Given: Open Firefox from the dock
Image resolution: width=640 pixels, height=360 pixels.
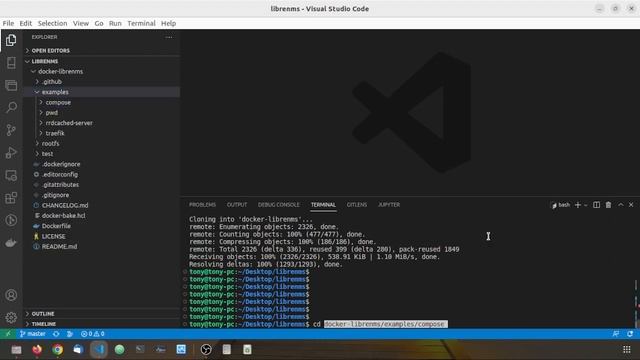Looking at the screenshot, I should [x=37, y=349].
